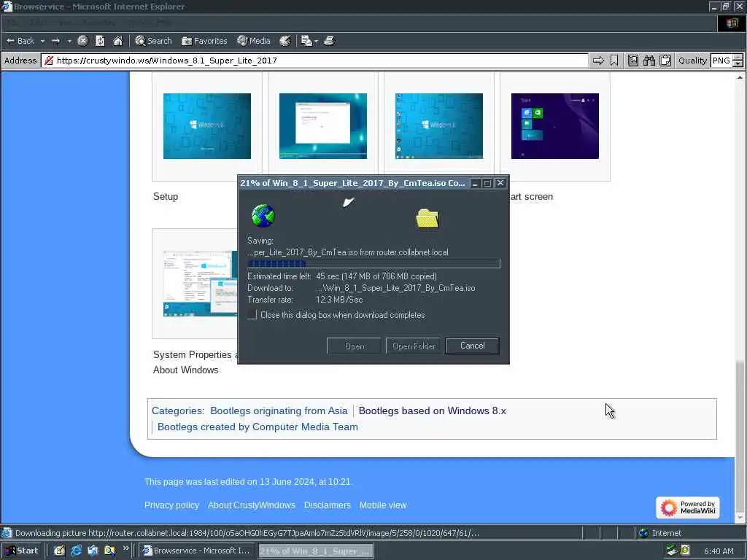Open the desktop with icons screenshot thumbnail
Screen dimensions: 747x560
tap(438, 125)
